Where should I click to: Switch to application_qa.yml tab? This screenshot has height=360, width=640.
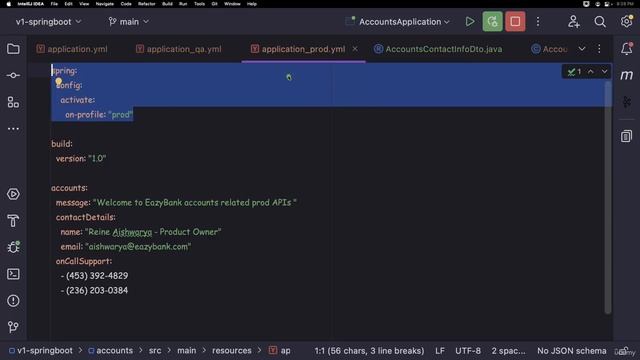tap(179, 49)
